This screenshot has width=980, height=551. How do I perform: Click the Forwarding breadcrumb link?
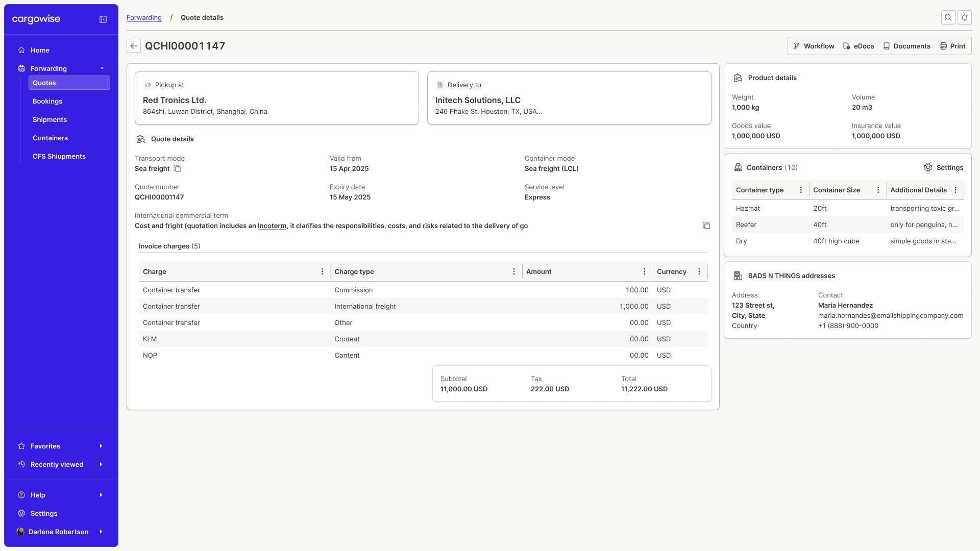click(144, 17)
